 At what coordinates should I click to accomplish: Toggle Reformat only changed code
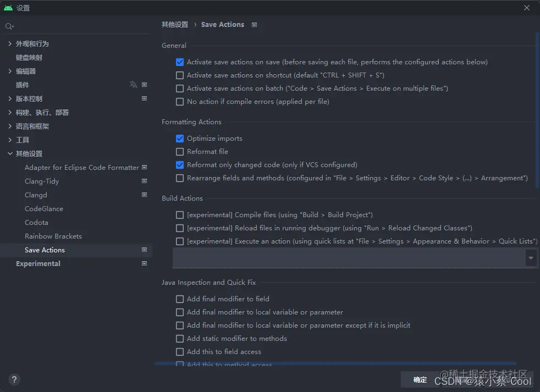[179, 165]
